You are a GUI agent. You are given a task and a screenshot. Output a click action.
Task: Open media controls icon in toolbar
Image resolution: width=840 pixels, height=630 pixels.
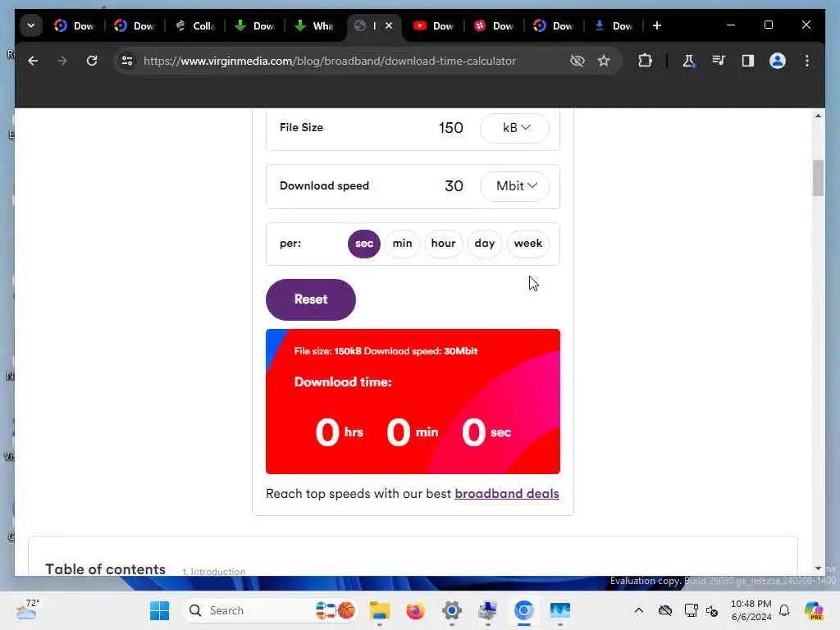pyautogui.click(x=719, y=61)
